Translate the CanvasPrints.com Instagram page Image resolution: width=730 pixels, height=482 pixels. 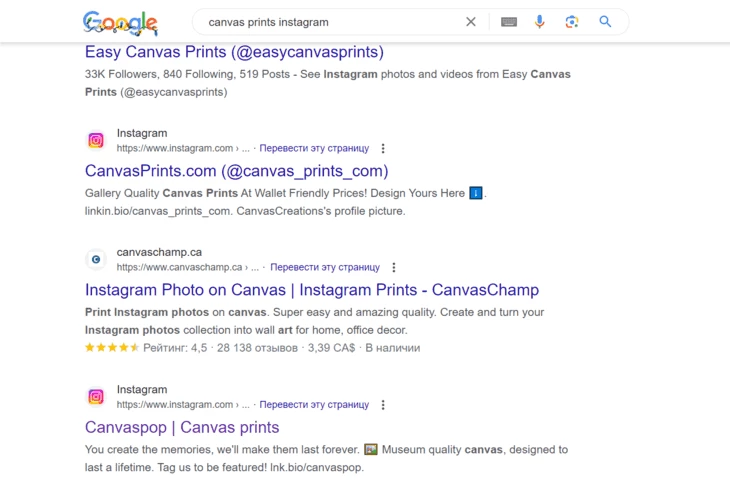click(x=314, y=148)
